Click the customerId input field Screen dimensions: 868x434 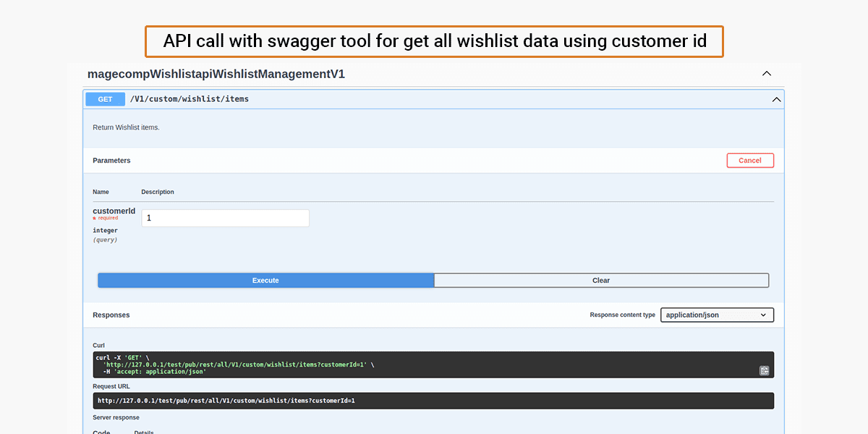(x=225, y=218)
